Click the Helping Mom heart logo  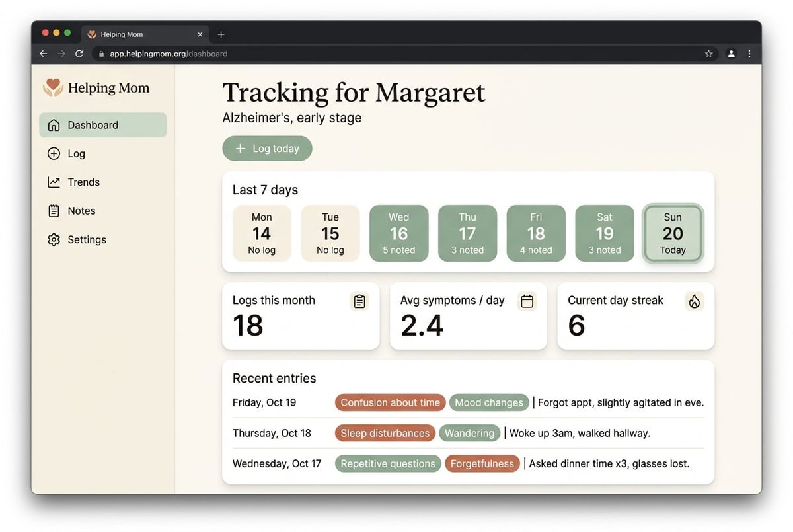[52, 87]
